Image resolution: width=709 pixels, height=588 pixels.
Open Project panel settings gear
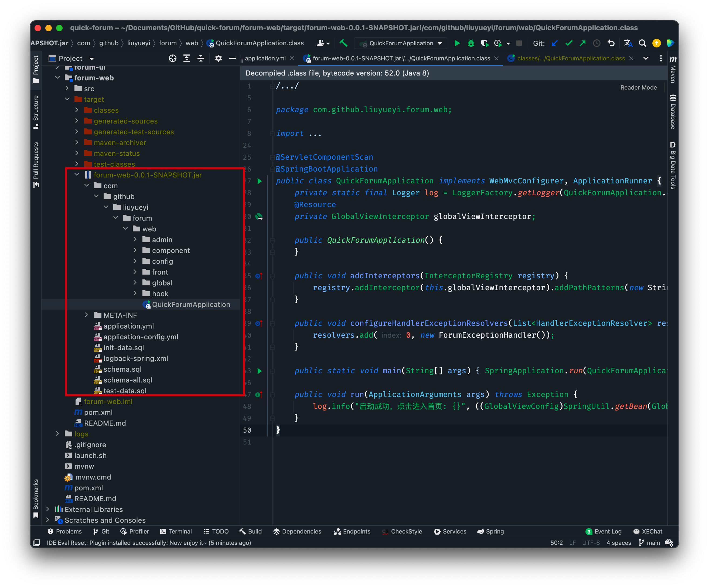coord(219,58)
